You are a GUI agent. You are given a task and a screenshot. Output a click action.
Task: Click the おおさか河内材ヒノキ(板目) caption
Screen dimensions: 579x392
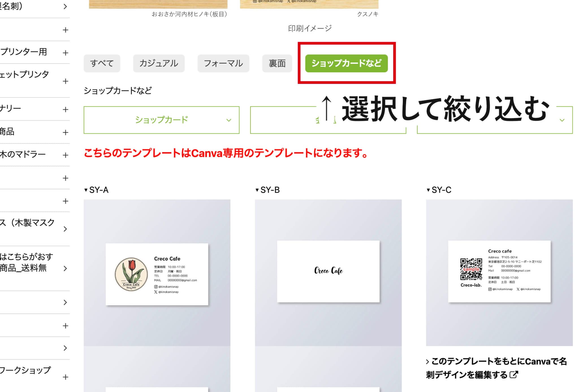point(189,14)
